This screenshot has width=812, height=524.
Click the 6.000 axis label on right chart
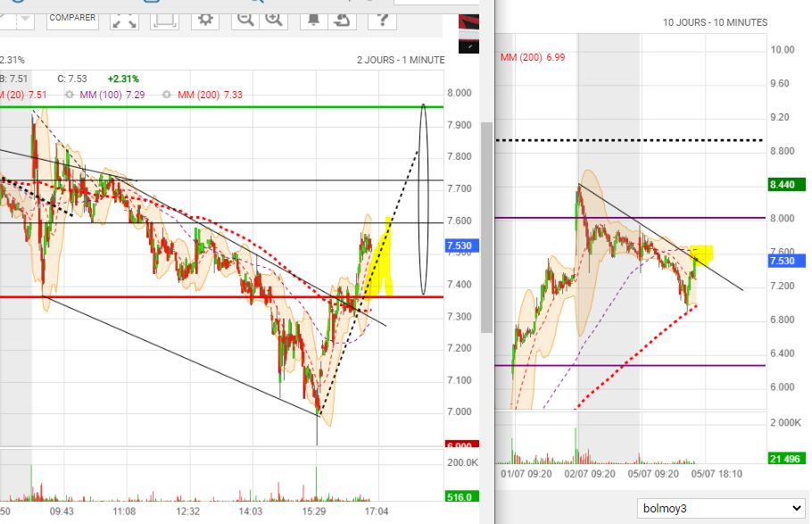tap(782, 387)
